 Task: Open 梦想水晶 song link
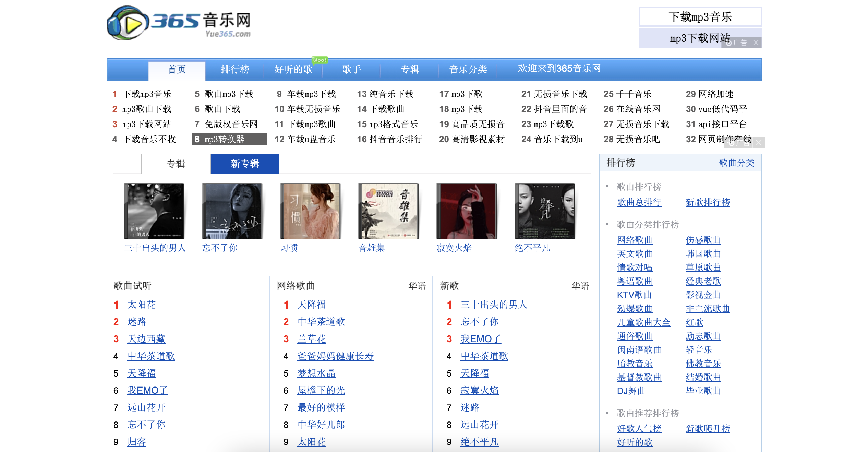pyautogui.click(x=316, y=373)
